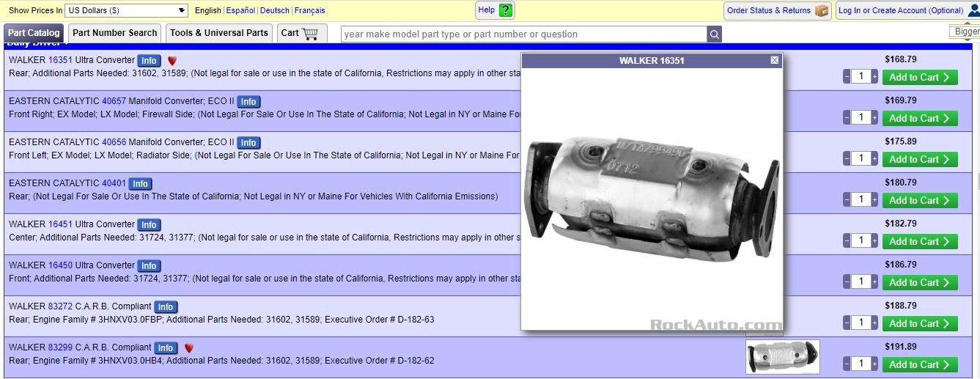Image resolution: width=980 pixels, height=379 pixels.
Task: Switch language to Español
Action: (240, 10)
